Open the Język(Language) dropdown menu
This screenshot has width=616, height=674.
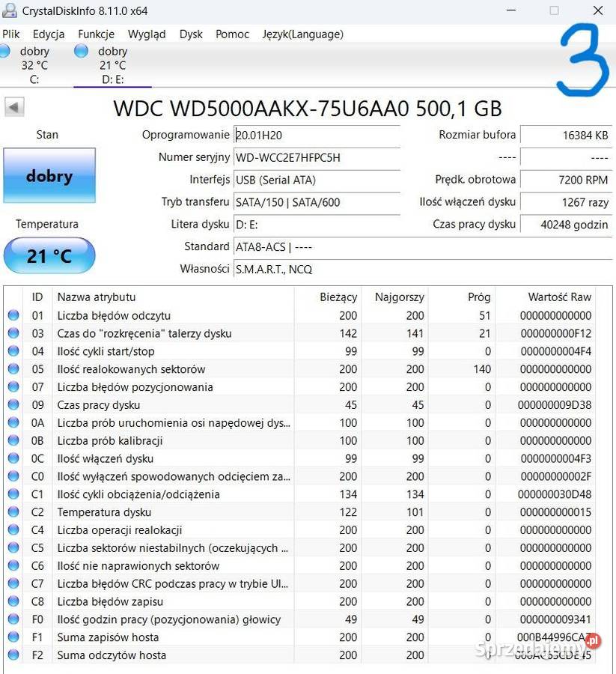[302, 34]
